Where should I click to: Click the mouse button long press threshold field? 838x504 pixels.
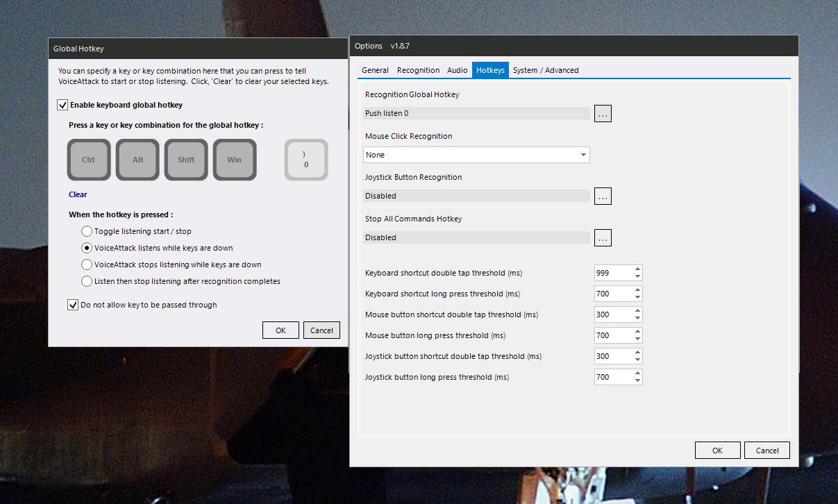pyautogui.click(x=614, y=335)
